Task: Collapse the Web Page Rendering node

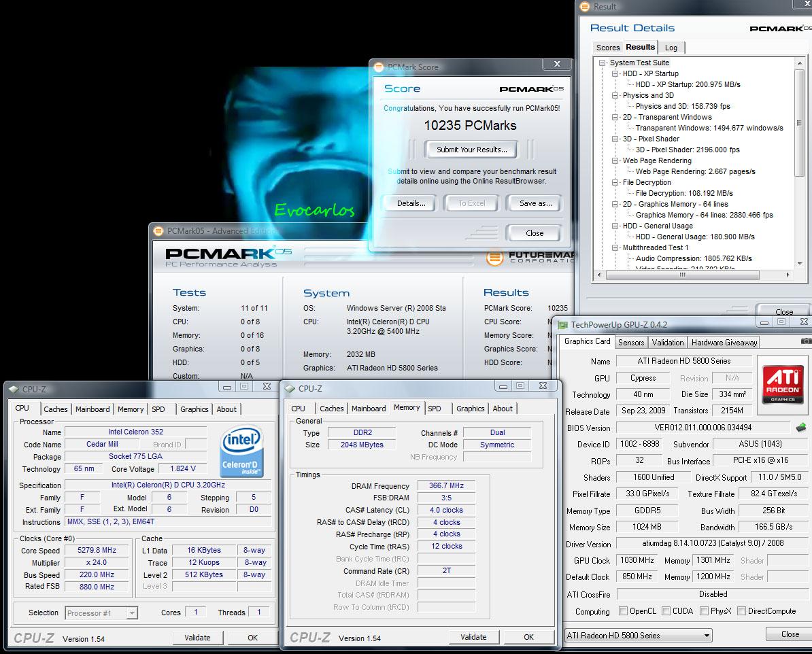Action: (x=615, y=160)
